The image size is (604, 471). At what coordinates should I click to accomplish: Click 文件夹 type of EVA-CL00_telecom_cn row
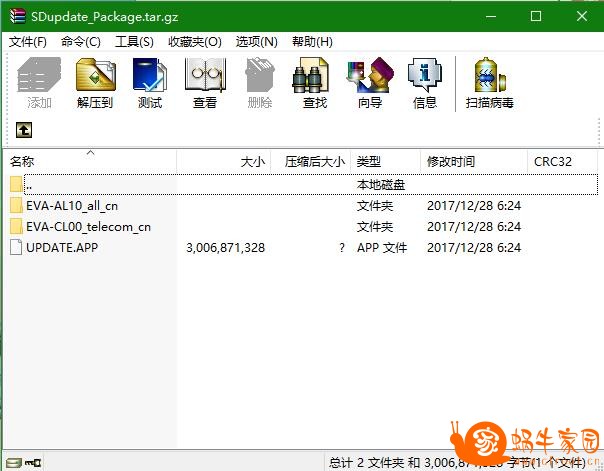(375, 226)
